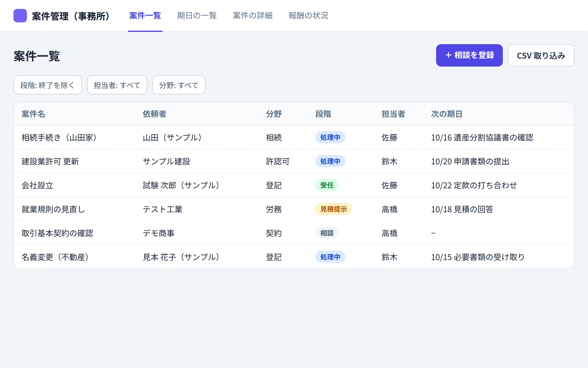This screenshot has width=588, height=368.
Task: Open the 担当者: すべて filter
Action: (117, 85)
